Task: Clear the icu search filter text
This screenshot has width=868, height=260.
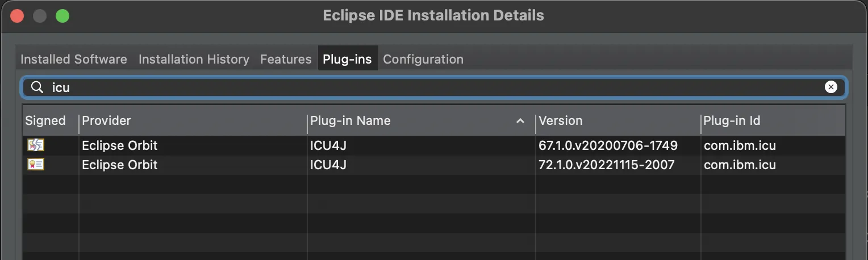Action: coord(831,87)
